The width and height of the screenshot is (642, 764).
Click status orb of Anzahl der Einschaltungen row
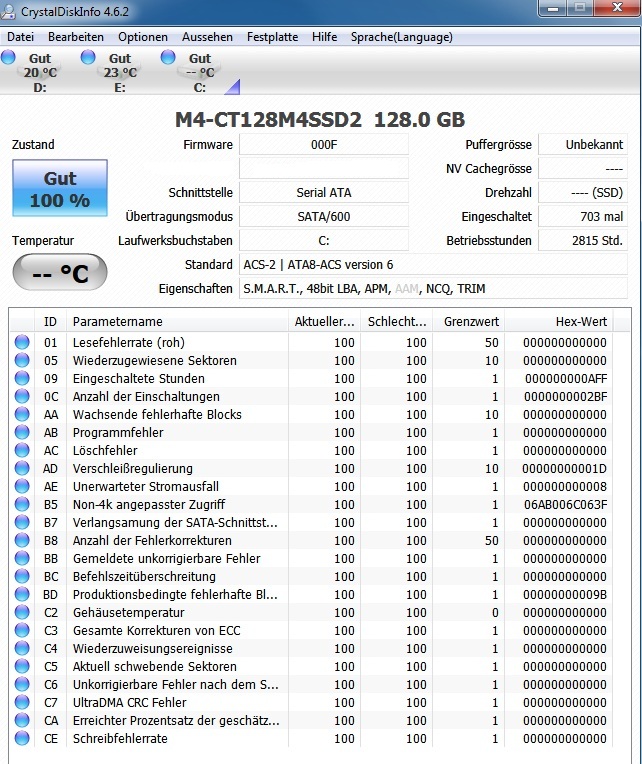[22, 396]
